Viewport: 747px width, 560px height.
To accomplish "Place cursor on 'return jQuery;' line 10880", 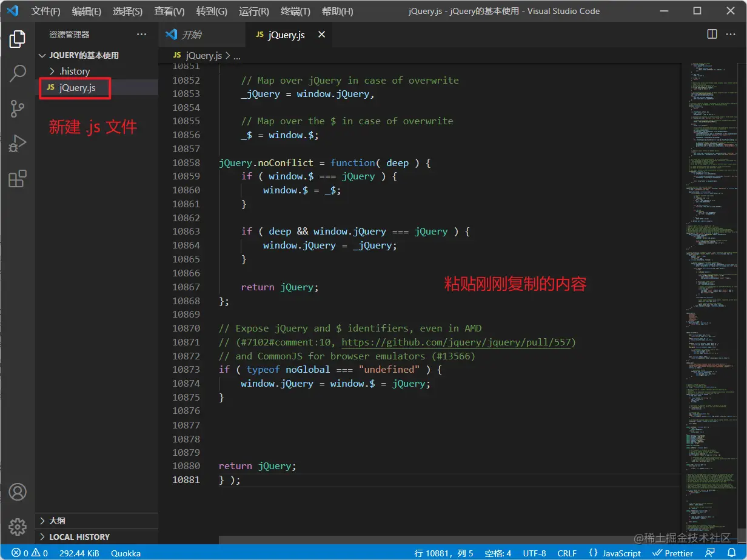I will pyautogui.click(x=258, y=466).
